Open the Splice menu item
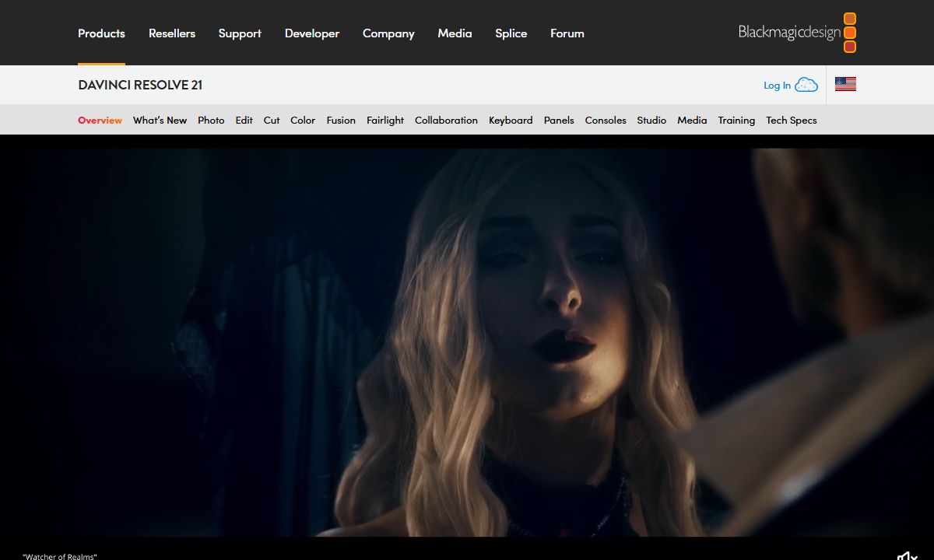 [x=511, y=33]
